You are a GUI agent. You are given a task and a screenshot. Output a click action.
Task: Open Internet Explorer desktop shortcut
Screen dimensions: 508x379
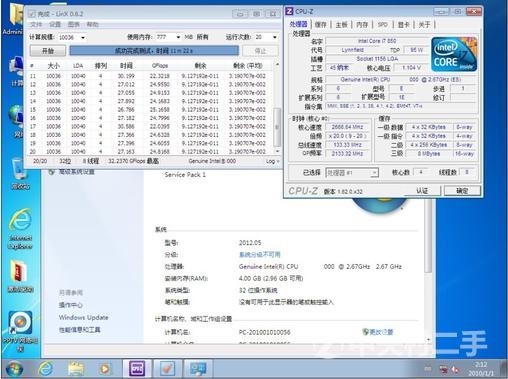[x=21, y=229]
